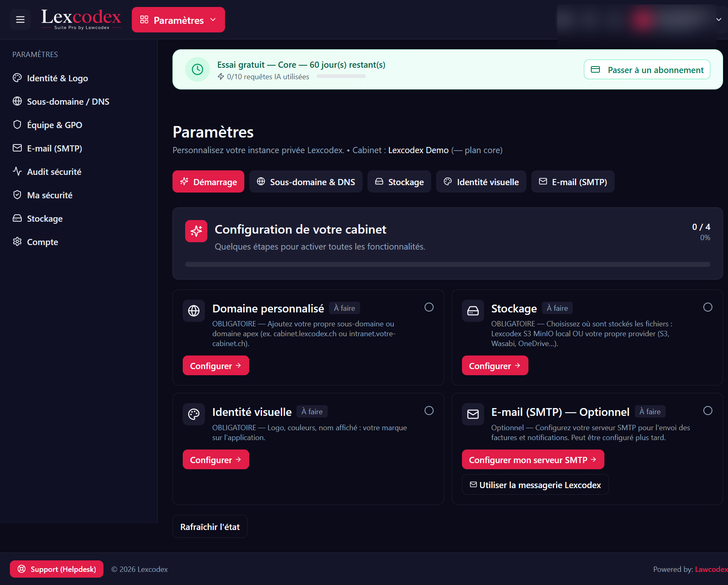Screen dimensions: 728x585
Task: Switch to Sous-domaine & DNS tab
Action: click(306, 181)
